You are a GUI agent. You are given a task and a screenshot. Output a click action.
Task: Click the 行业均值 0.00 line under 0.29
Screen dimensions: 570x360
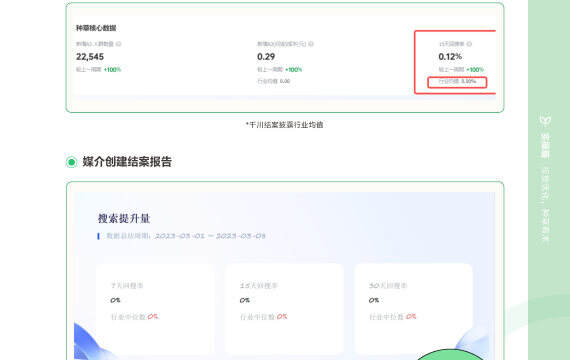click(x=274, y=81)
